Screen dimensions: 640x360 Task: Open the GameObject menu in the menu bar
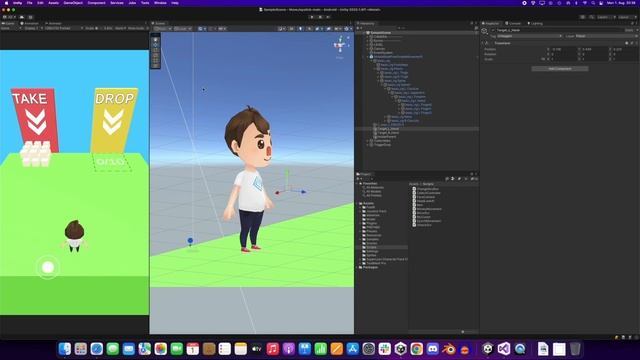tap(73, 3)
